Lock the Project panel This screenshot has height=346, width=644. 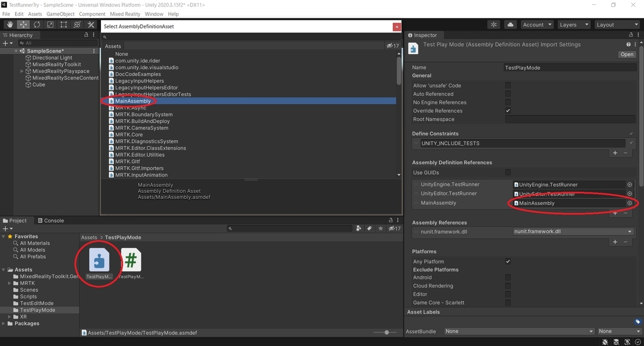[390, 220]
